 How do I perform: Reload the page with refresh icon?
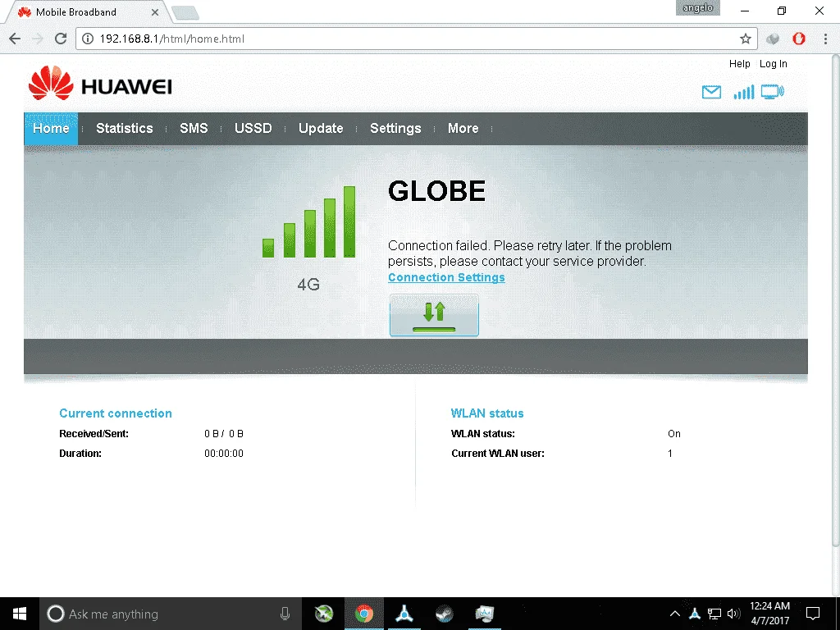coord(61,39)
